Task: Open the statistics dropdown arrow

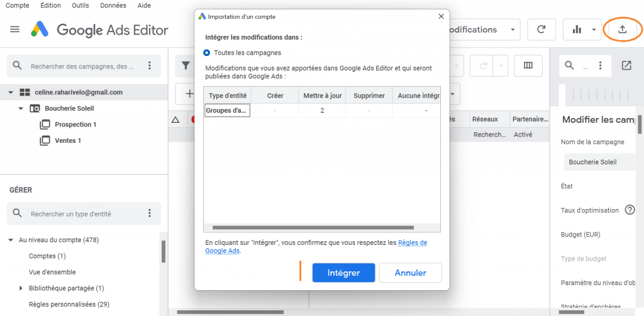Action: click(594, 30)
